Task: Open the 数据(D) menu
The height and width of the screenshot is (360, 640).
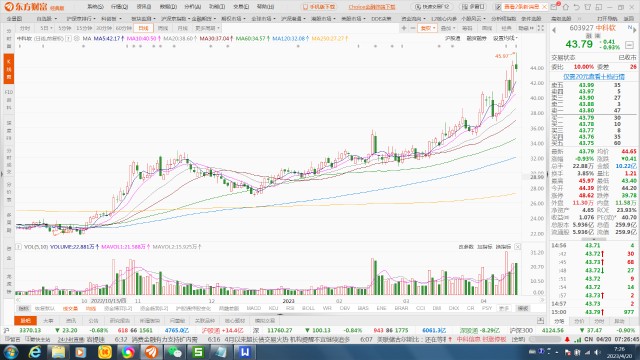Action: click(168, 7)
